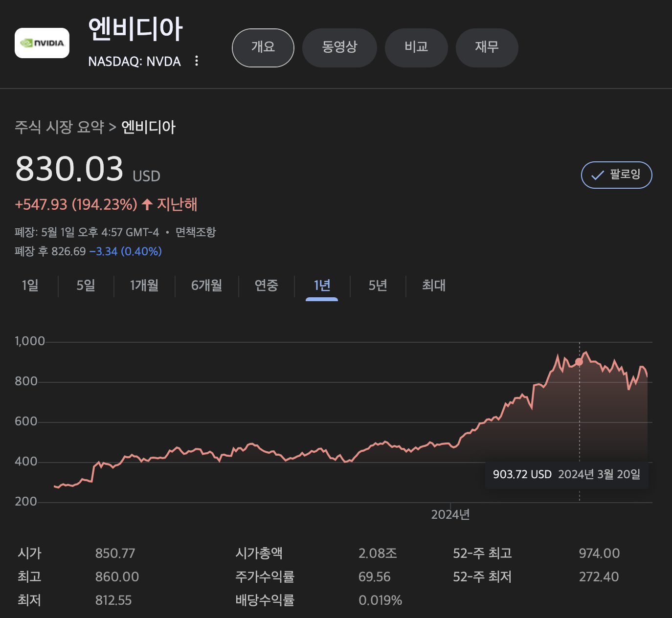Click the 면책조항 disclaimer link

tap(196, 232)
